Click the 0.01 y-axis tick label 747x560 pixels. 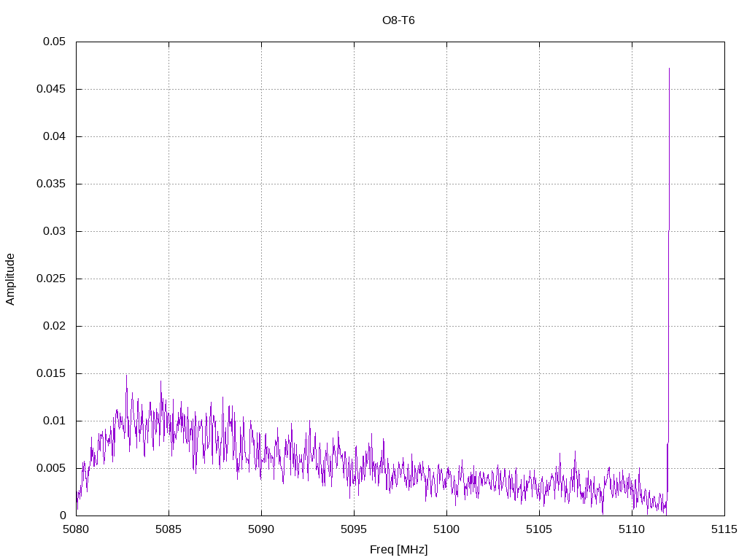pyautogui.click(x=54, y=421)
